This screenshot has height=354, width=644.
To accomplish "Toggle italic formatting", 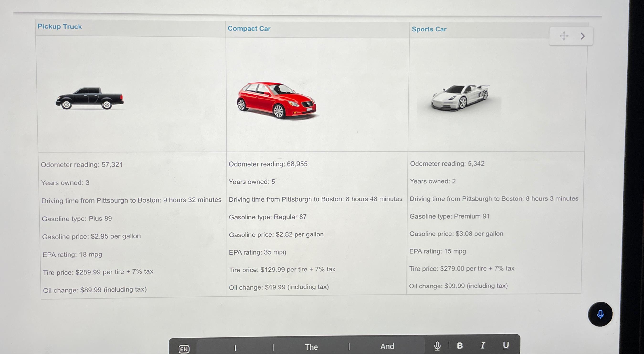I will pyautogui.click(x=482, y=345).
